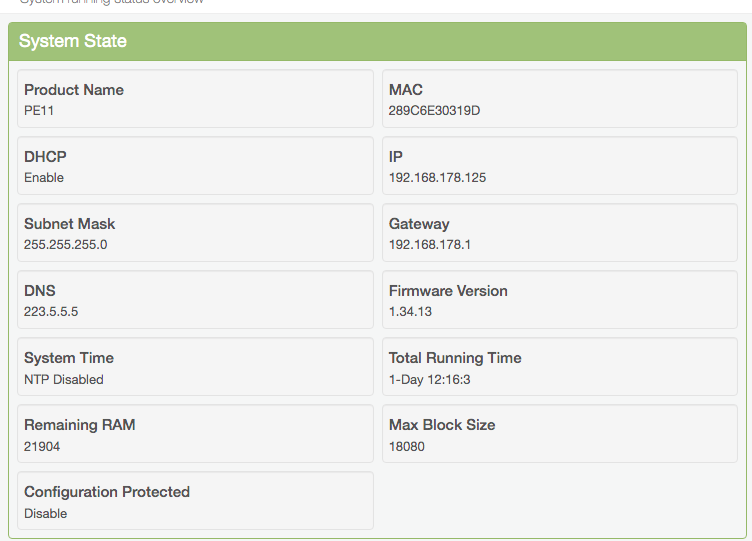Select the firmware version number 1.34.13
Screen dimensions: 752x541
(411, 312)
